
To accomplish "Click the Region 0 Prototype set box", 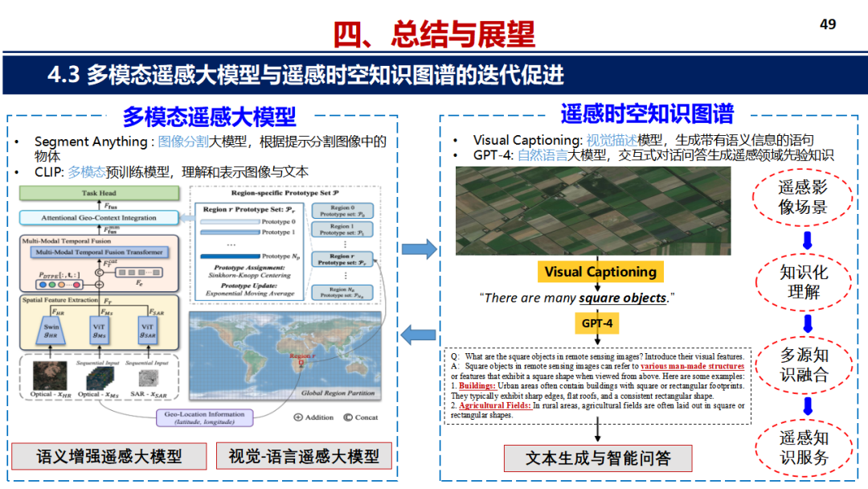I will [342, 211].
